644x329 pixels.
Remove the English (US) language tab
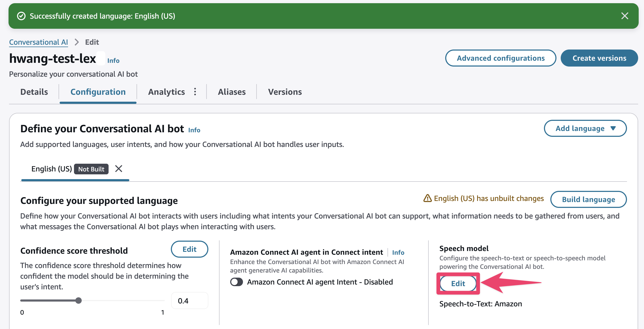point(119,169)
